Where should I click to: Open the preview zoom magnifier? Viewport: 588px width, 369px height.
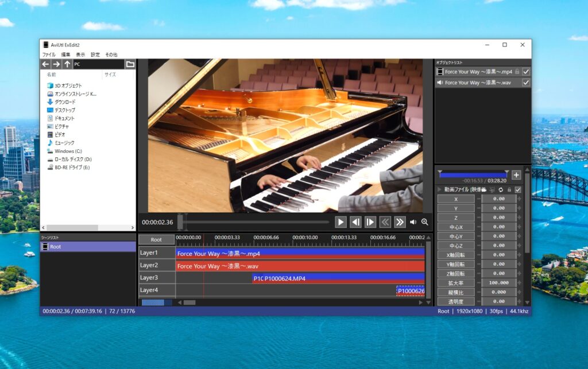tap(424, 222)
